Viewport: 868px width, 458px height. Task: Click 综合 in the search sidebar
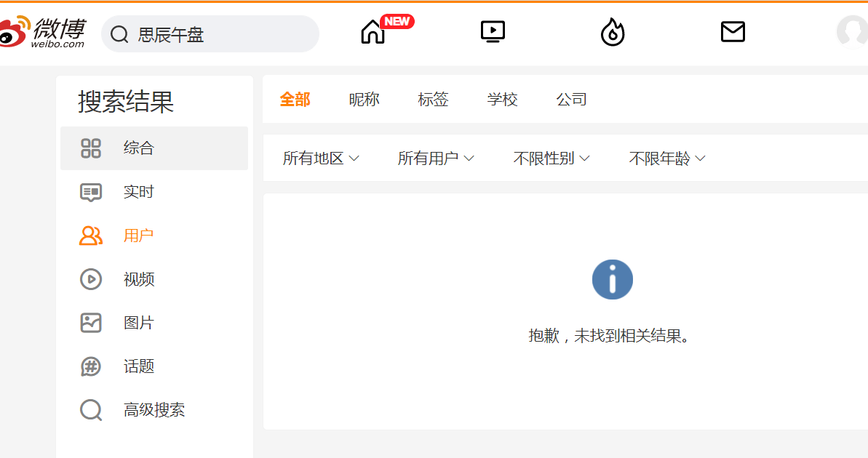coord(138,148)
